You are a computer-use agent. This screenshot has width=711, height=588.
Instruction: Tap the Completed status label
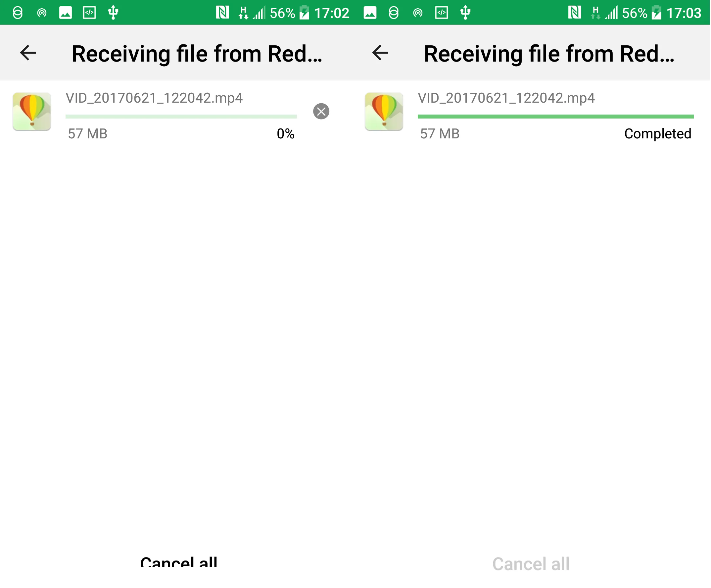658,134
